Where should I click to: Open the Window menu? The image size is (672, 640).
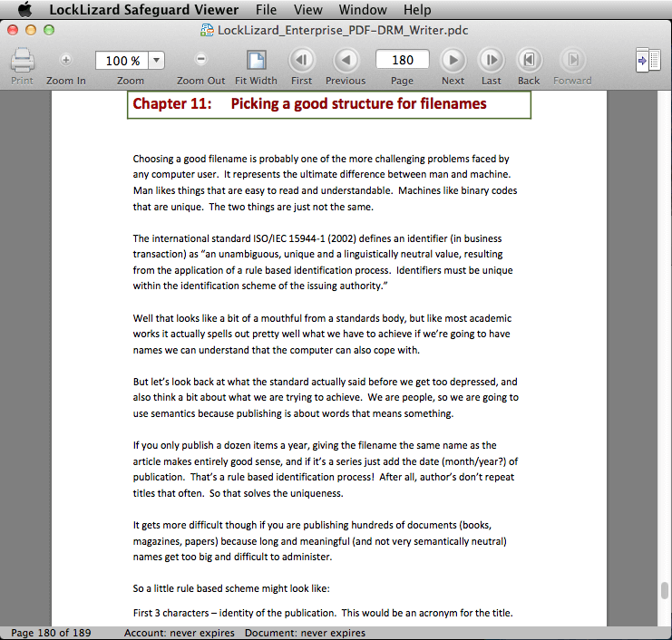[x=363, y=10]
